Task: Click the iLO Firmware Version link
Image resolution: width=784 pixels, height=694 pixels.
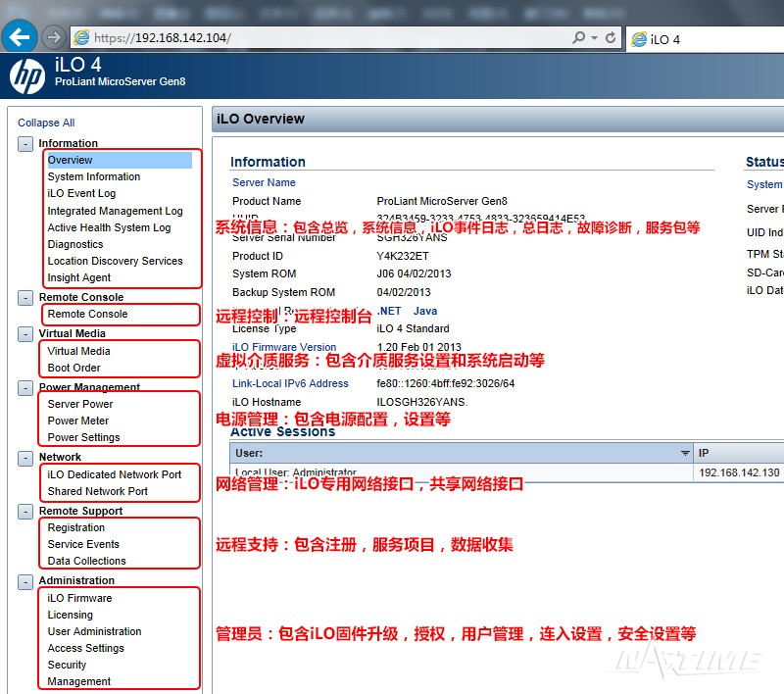Action: point(284,347)
